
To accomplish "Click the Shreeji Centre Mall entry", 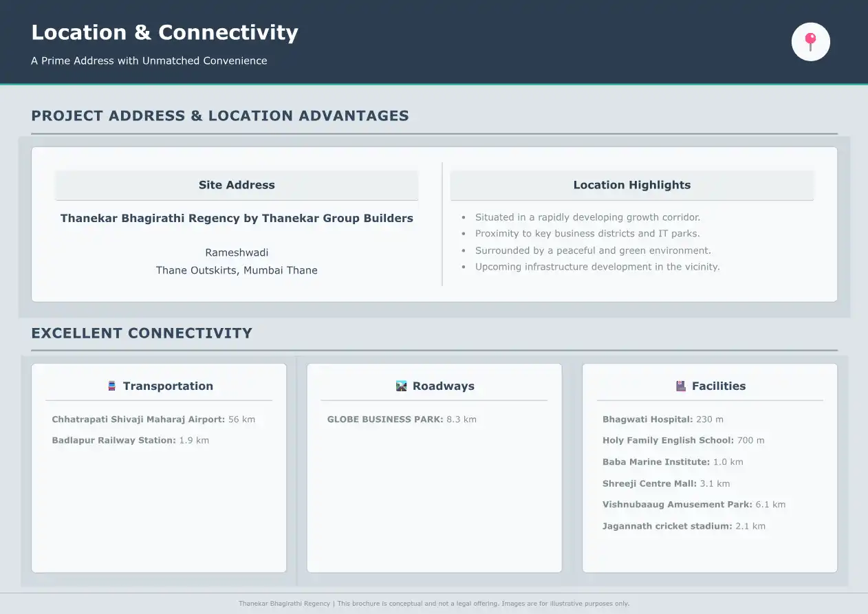I will point(666,484).
